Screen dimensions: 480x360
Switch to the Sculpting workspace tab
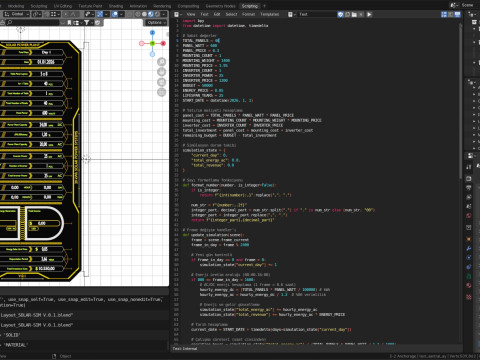39,6
